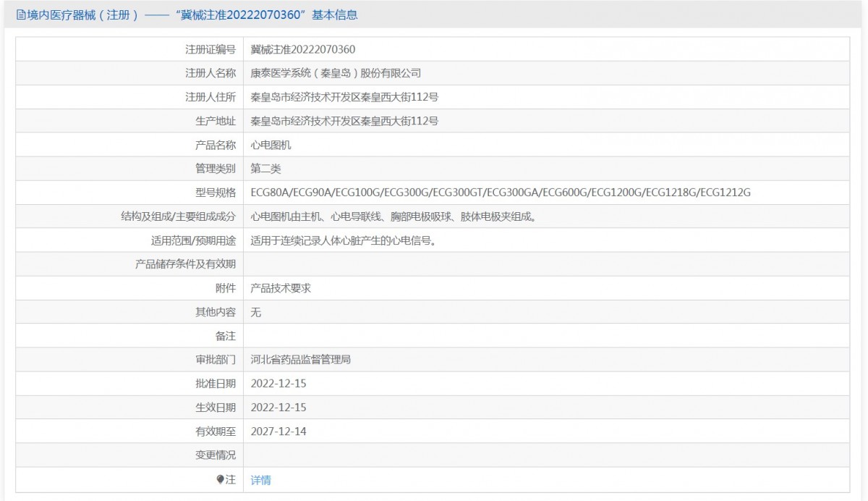Click the 结构及组成 description text
This screenshot has height=501, width=868.
click(x=393, y=216)
